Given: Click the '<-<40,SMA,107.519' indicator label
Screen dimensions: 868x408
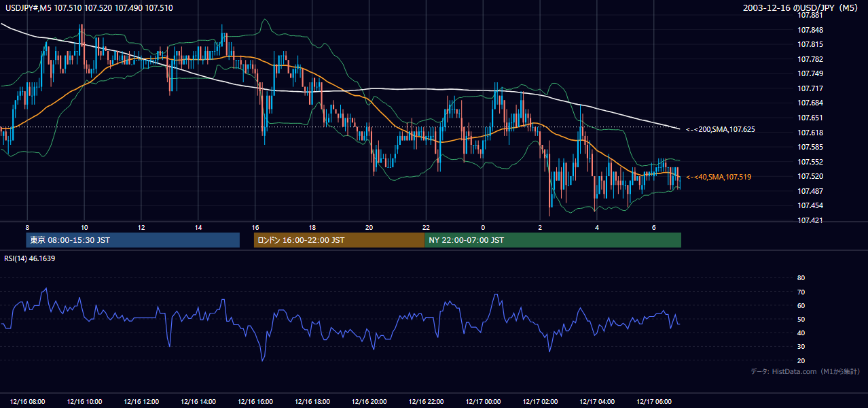Looking at the screenshot, I should [719, 177].
